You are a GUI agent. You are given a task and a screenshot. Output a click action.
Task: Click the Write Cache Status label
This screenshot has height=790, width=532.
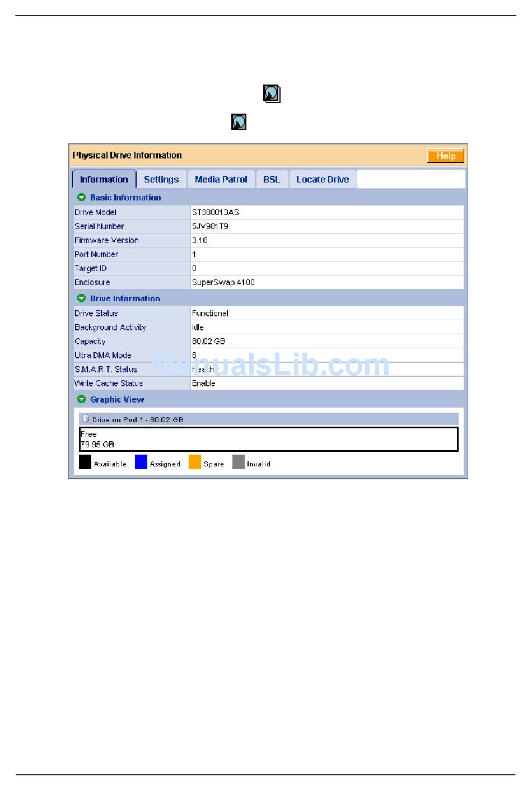(x=109, y=384)
